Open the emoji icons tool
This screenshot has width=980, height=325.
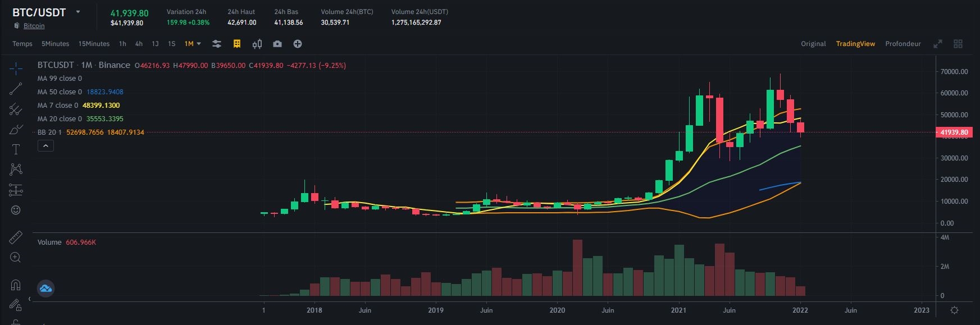(16, 210)
